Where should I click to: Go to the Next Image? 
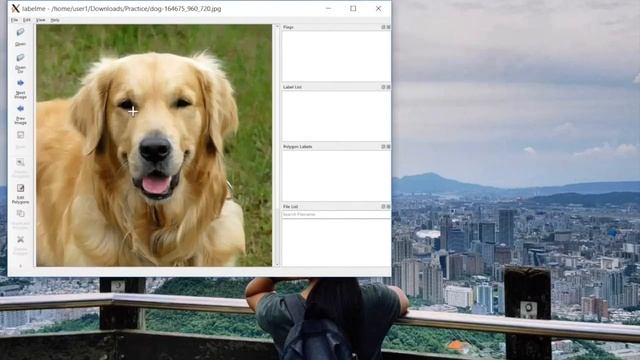click(20, 89)
